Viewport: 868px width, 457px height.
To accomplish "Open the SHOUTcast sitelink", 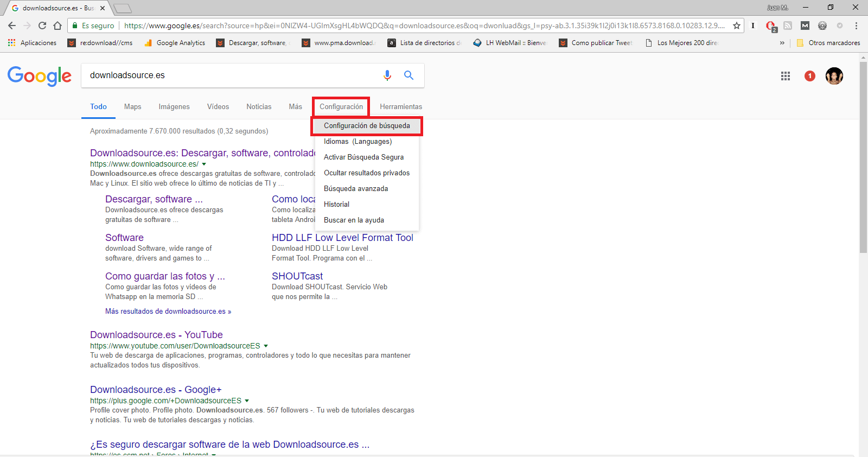I will click(x=297, y=276).
